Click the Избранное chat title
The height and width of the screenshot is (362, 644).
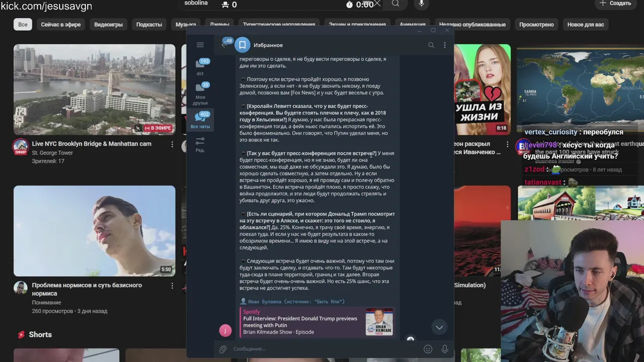pos(268,45)
